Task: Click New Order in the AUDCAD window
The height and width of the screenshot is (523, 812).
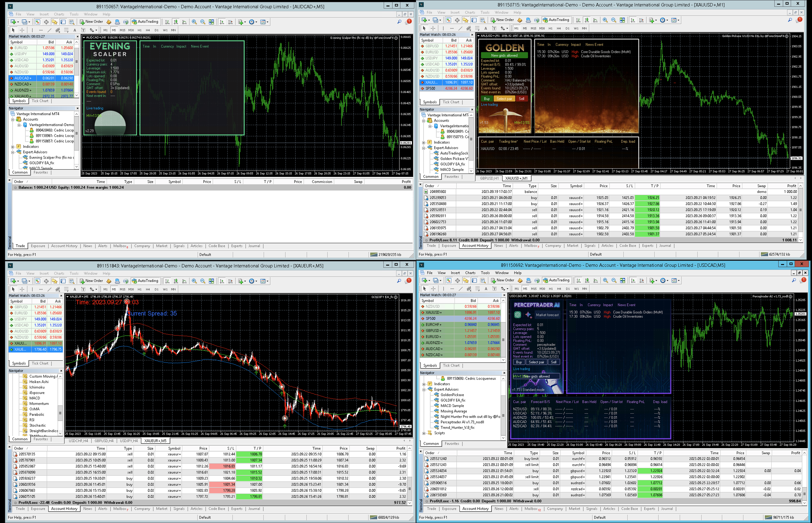Action: (x=91, y=22)
